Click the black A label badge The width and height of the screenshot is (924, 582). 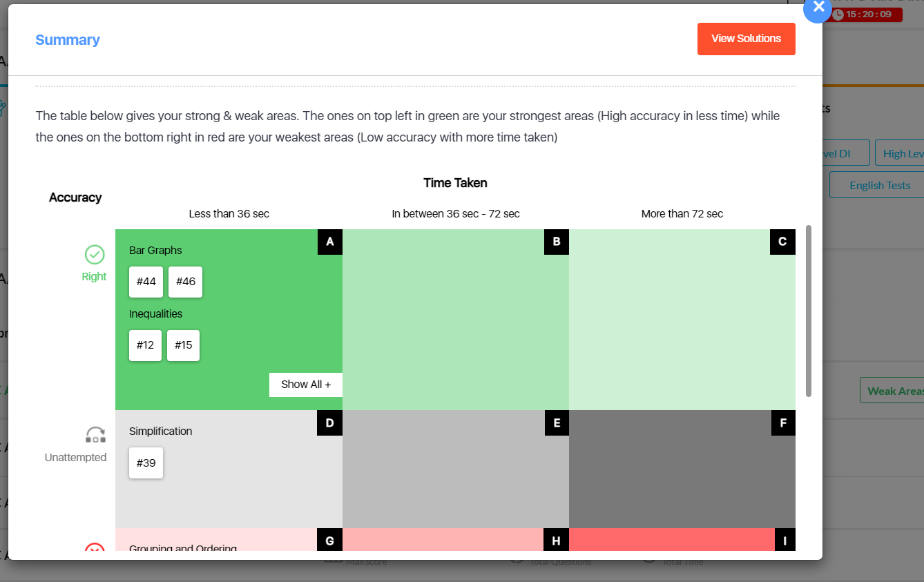tap(329, 242)
